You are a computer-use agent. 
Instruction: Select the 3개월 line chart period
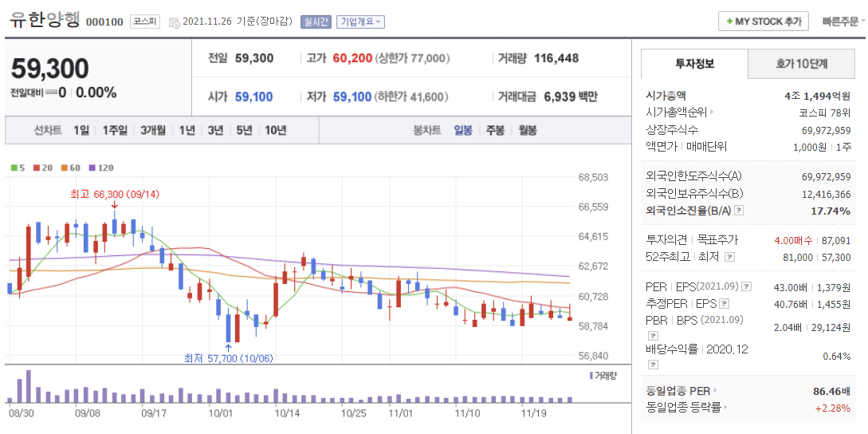[x=153, y=131]
